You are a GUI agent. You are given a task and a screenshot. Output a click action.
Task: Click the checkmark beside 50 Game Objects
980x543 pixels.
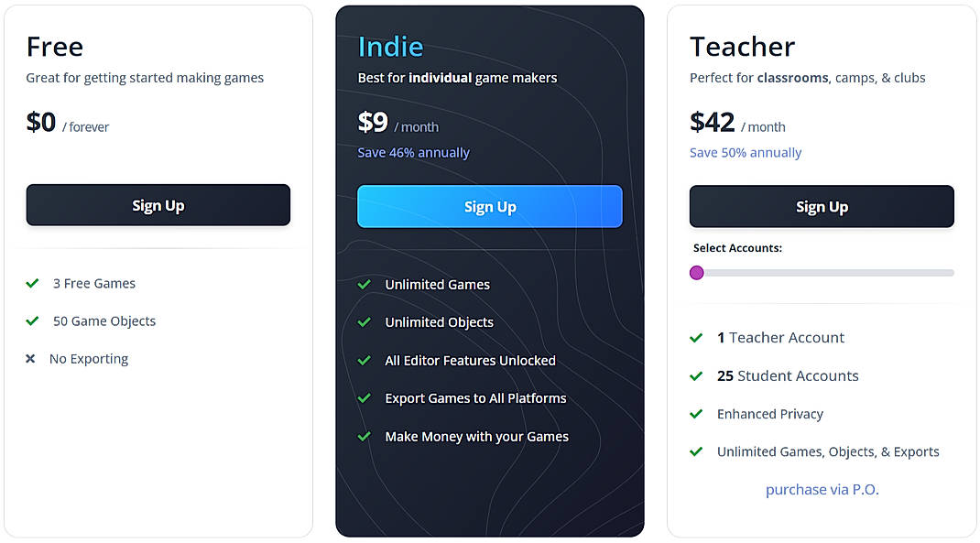tap(31, 321)
